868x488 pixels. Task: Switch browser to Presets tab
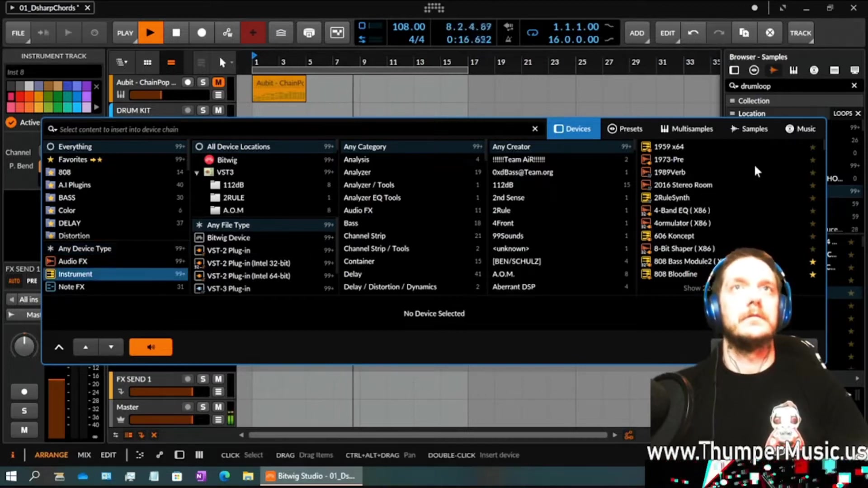[625, 129]
